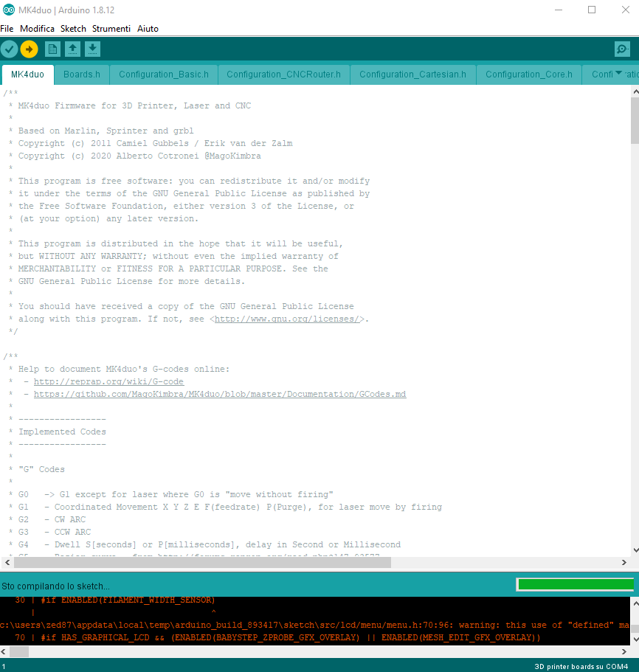
Task: Switch to the MK4duo tab
Action: coord(28,75)
